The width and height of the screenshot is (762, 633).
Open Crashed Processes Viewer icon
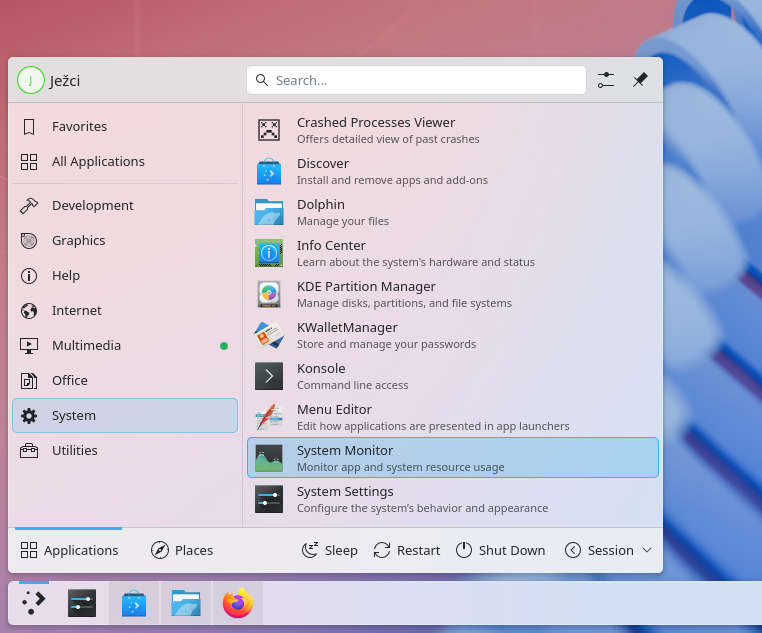click(269, 130)
